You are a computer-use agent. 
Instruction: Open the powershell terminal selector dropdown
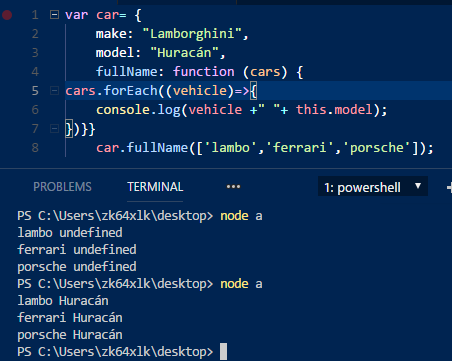tap(373, 186)
